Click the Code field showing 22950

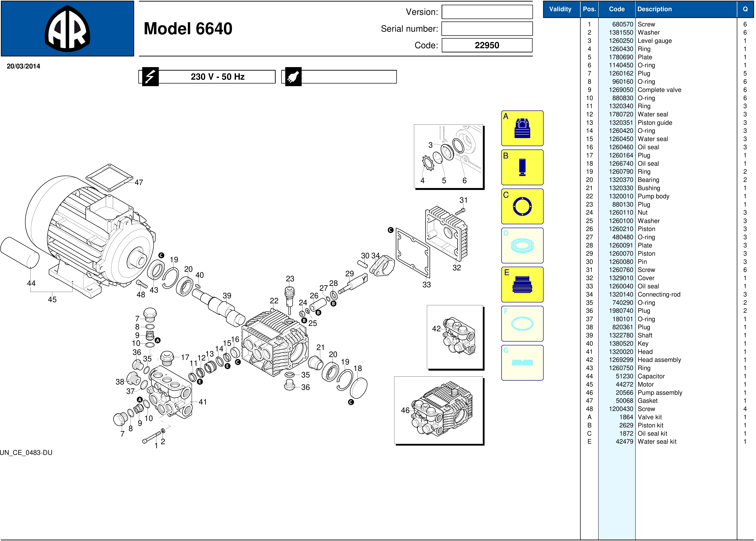(487, 45)
